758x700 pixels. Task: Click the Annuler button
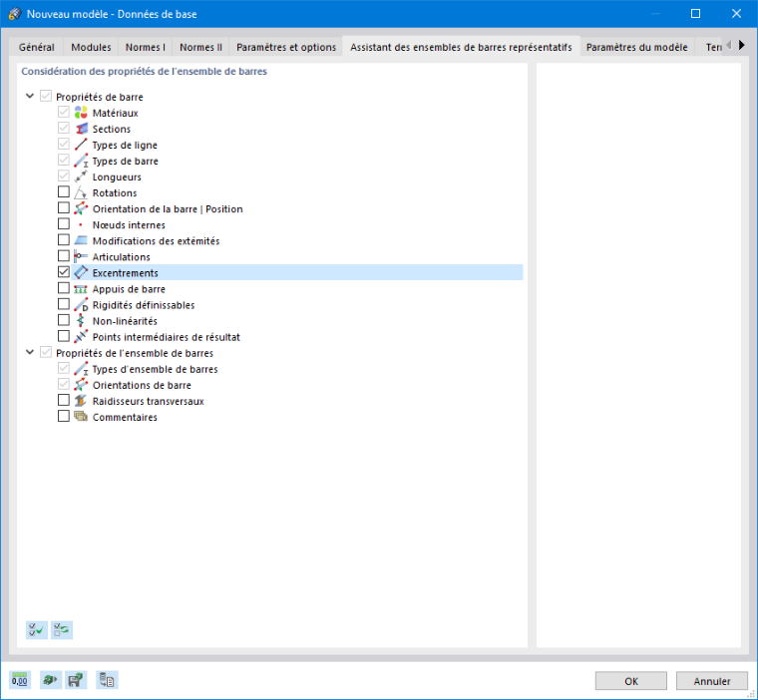(711, 681)
